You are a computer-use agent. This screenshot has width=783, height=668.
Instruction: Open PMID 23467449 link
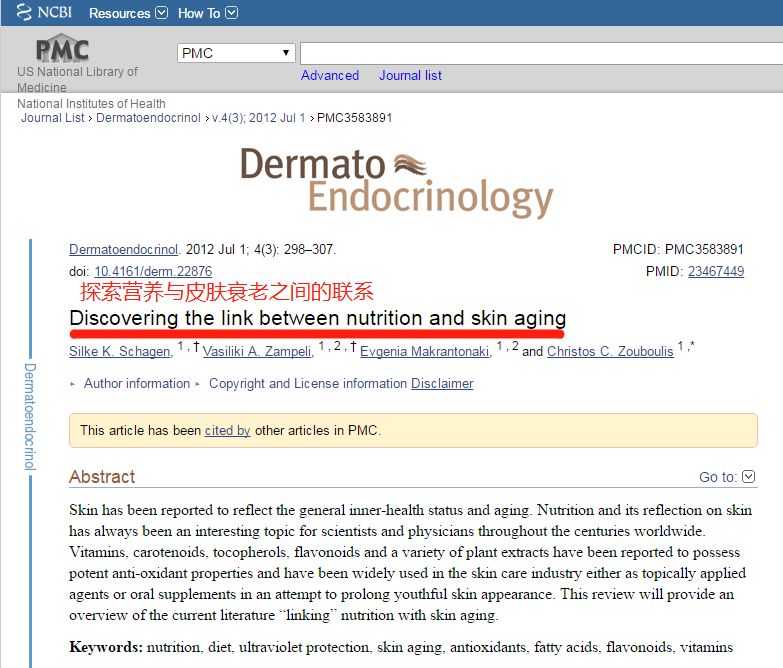[x=716, y=271]
